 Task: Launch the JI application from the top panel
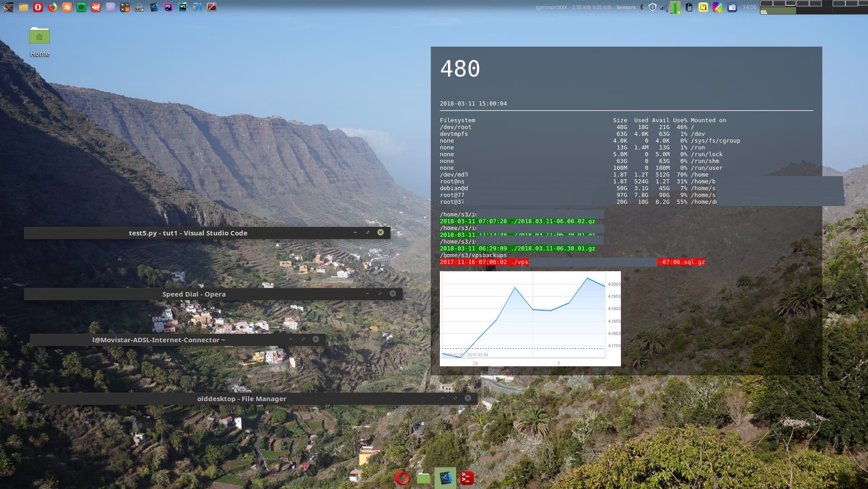[197, 7]
